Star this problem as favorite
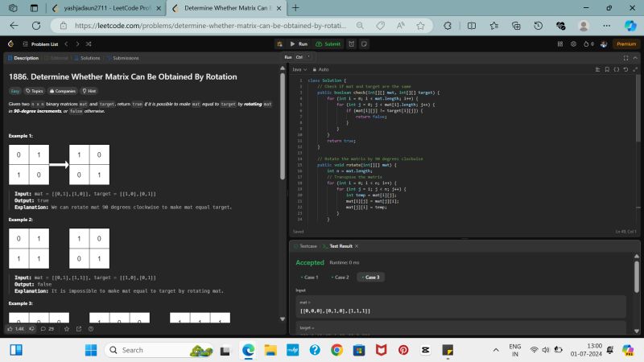This screenshot has height=362, width=644. 66,328
